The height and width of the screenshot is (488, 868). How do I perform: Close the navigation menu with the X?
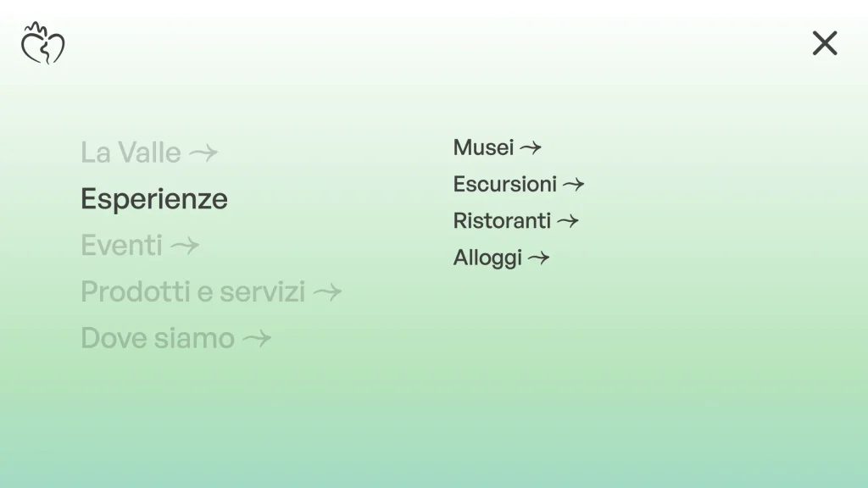(x=825, y=43)
